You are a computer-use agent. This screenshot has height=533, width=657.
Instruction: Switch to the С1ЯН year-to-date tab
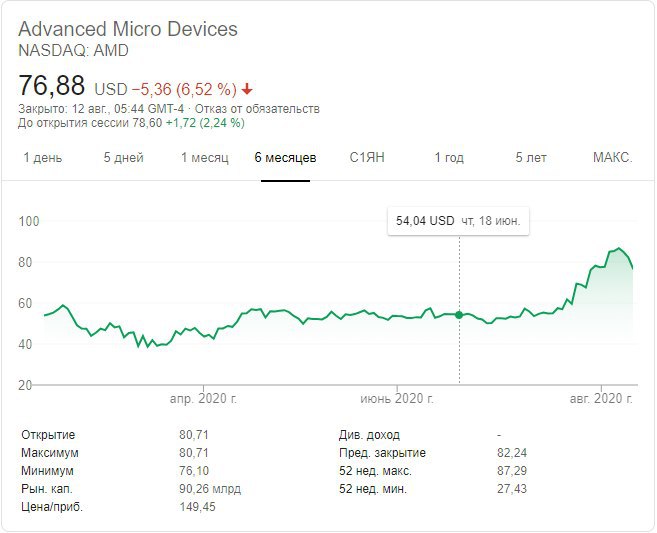367,158
